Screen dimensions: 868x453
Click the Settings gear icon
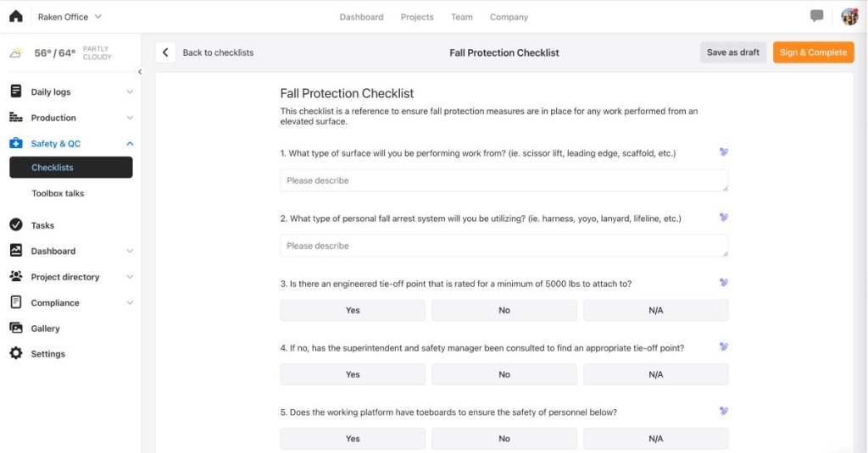point(15,354)
